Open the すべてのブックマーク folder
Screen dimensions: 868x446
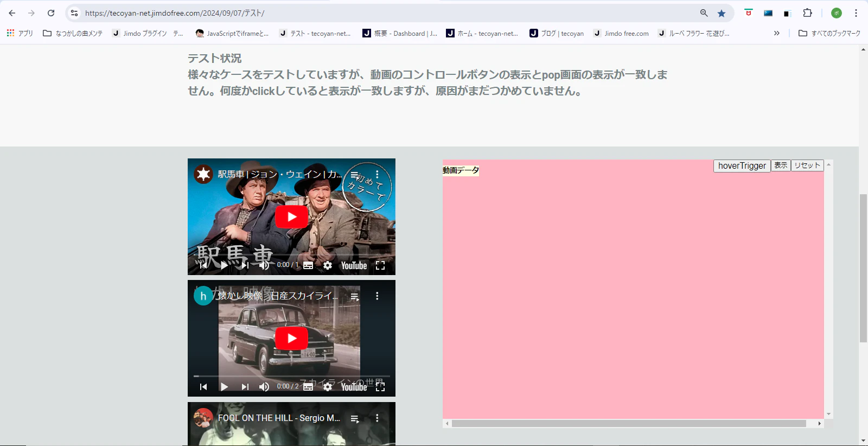pyautogui.click(x=829, y=33)
